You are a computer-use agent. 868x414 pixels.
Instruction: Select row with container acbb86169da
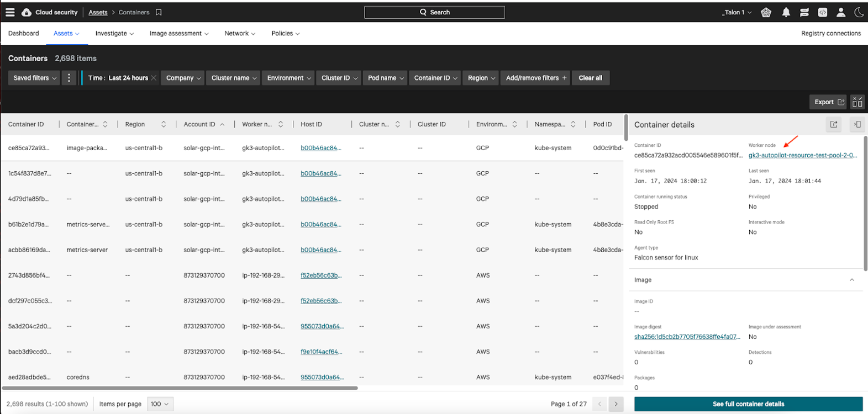point(312,250)
